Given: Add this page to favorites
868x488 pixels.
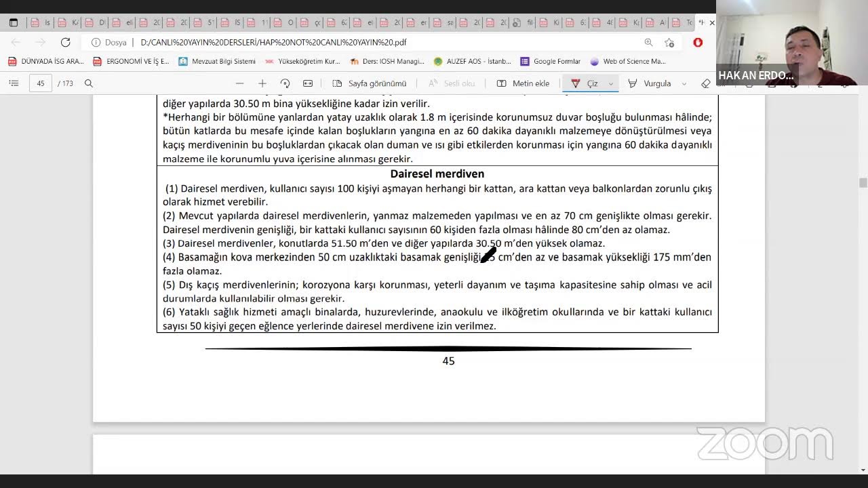Looking at the screenshot, I should [x=669, y=42].
